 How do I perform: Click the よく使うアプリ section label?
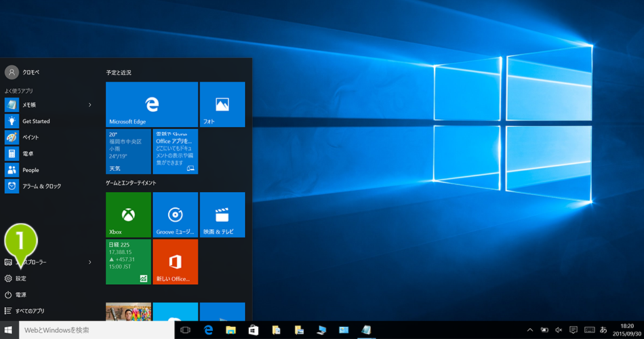[18, 91]
